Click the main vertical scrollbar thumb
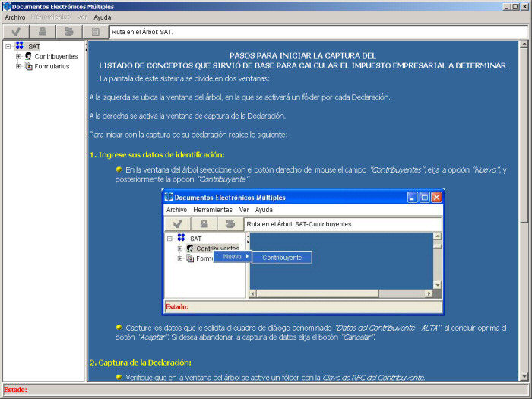This screenshot has width=532, height=399. [x=524, y=135]
